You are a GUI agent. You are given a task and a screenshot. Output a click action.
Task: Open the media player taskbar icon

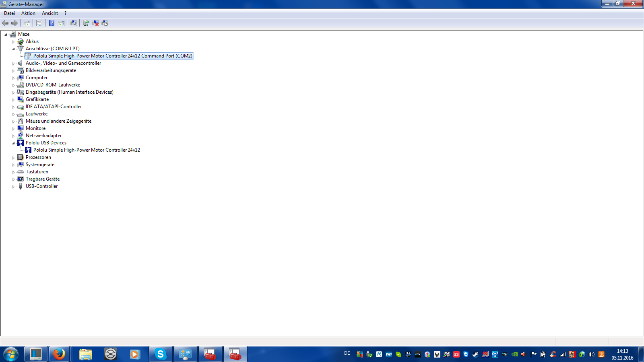pyautogui.click(x=135, y=354)
